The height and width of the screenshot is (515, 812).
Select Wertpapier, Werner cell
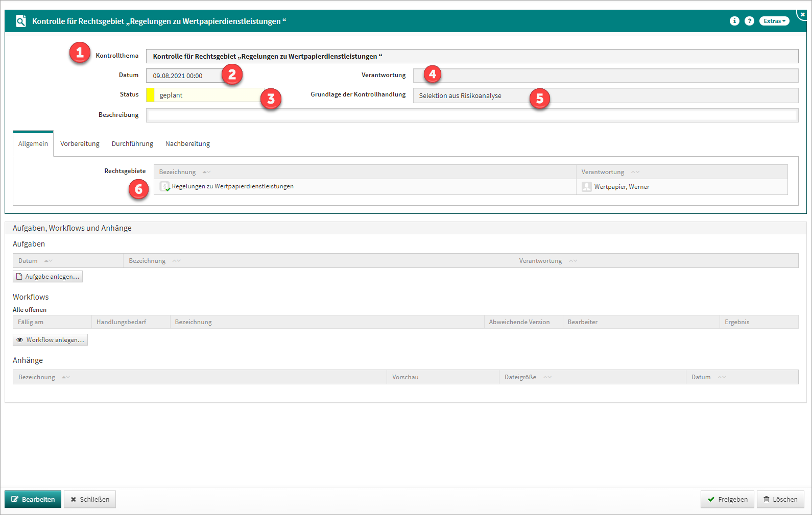682,187
